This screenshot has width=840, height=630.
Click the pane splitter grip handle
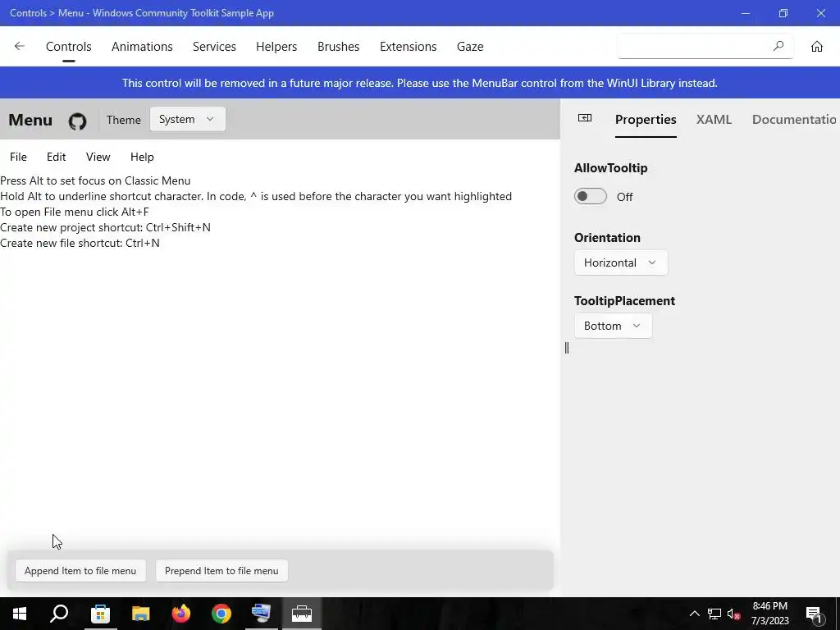pyautogui.click(x=567, y=348)
